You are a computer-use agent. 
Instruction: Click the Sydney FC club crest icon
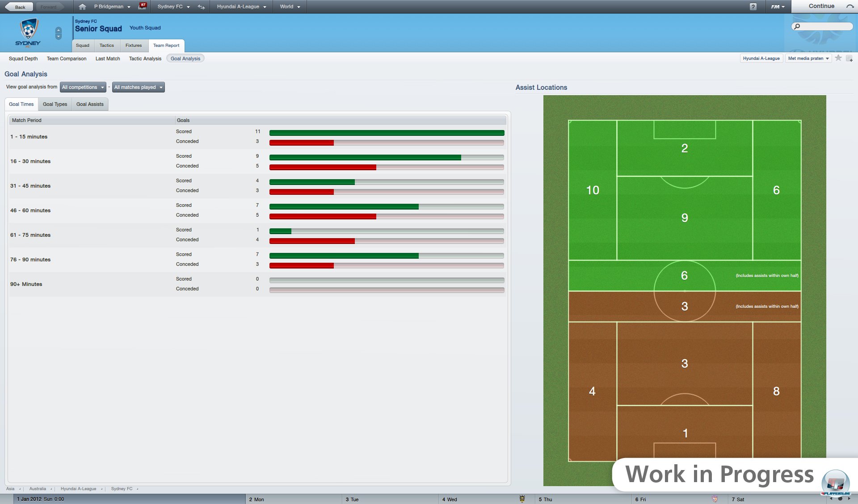pyautogui.click(x=28, y=33)
